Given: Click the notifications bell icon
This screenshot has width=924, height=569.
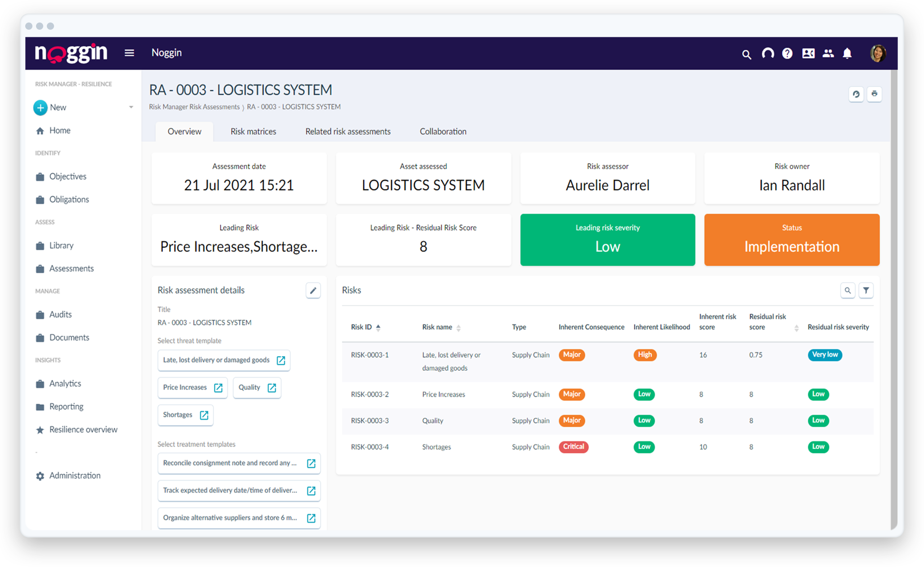Looking at the screenshot, I should [847, 53].
